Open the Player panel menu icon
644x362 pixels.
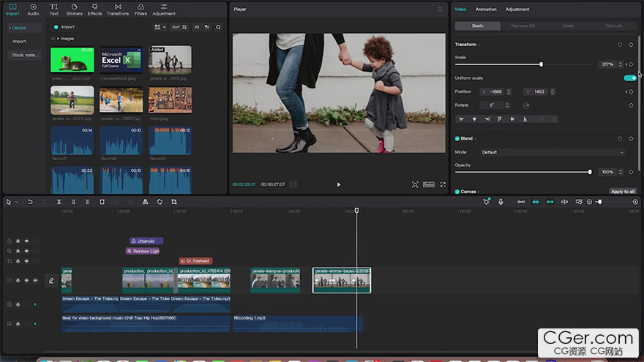click(440, 9)
